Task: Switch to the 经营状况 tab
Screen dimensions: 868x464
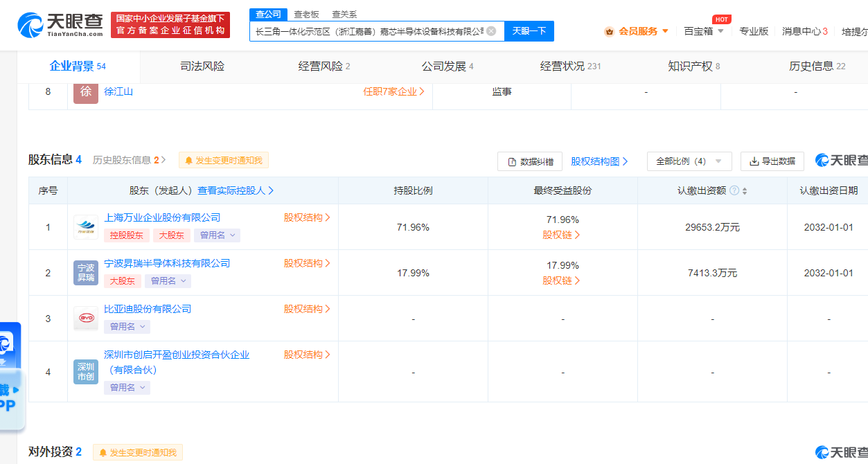Action: [571, 66]
